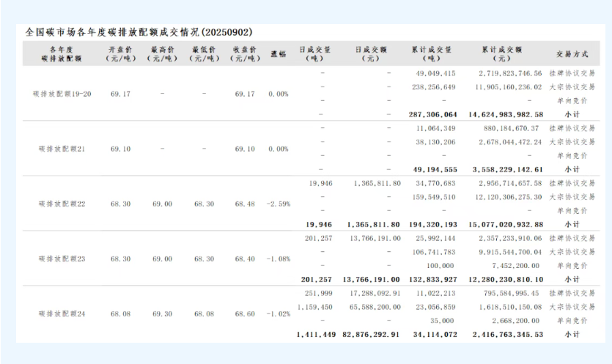Select the 碳排放配额21 row label
Screen dimensions: 612x364
coord(62,149)
